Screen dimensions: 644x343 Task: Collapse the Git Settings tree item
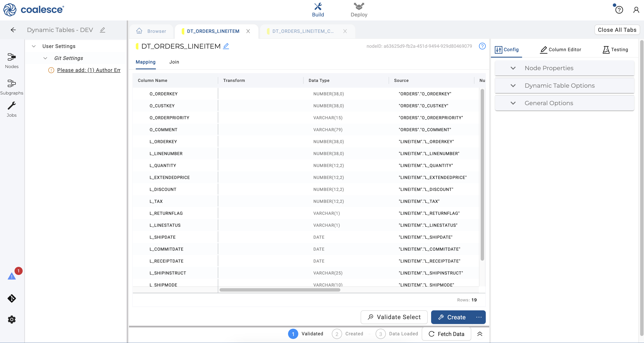tap(45, 58)
